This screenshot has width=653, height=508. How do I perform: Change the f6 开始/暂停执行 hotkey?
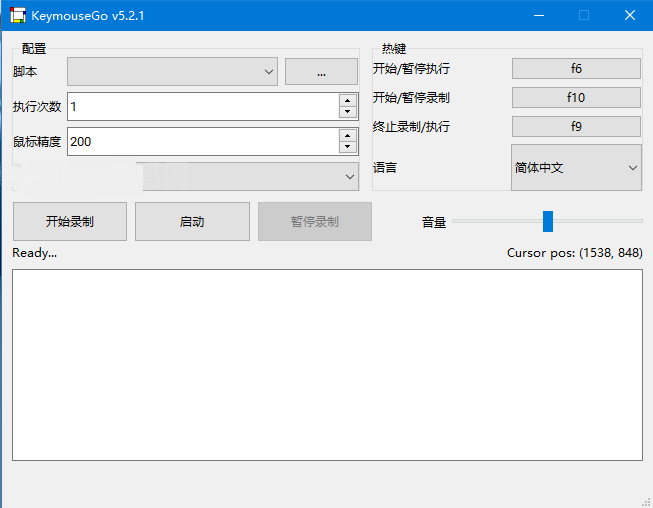click(576, 69)
